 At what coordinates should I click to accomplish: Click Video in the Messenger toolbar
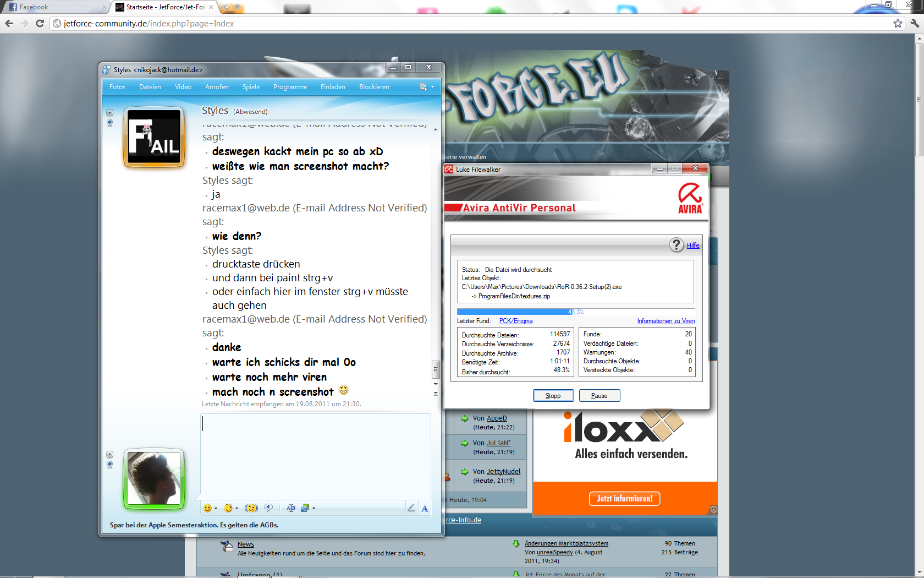[x=183, y=87]
